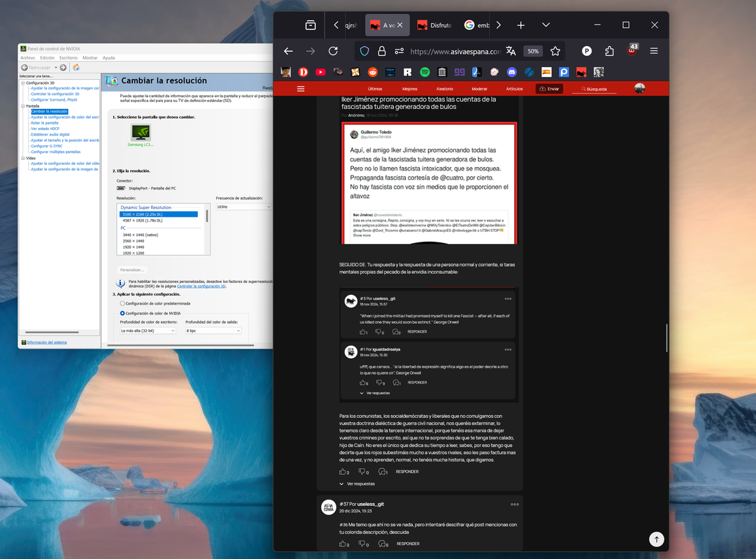Reload the asivaespana page

pos(333,51)
